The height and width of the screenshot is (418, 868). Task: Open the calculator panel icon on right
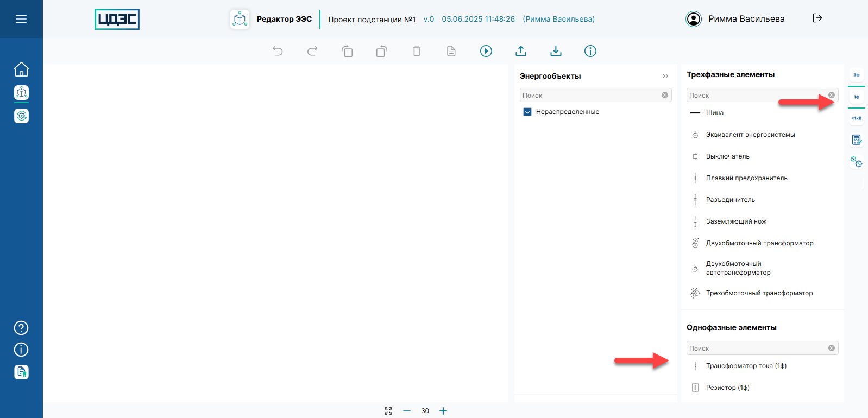[x=857, y=140]
